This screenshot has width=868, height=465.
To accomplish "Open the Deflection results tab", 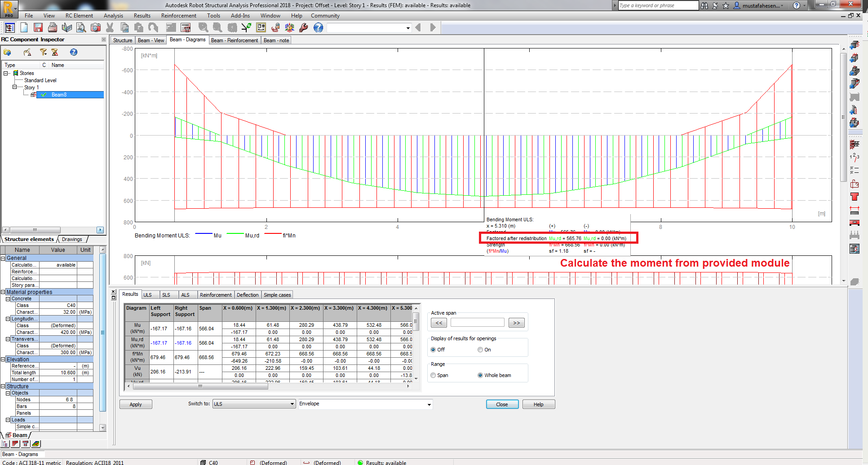I will click(x=248, y=295).
